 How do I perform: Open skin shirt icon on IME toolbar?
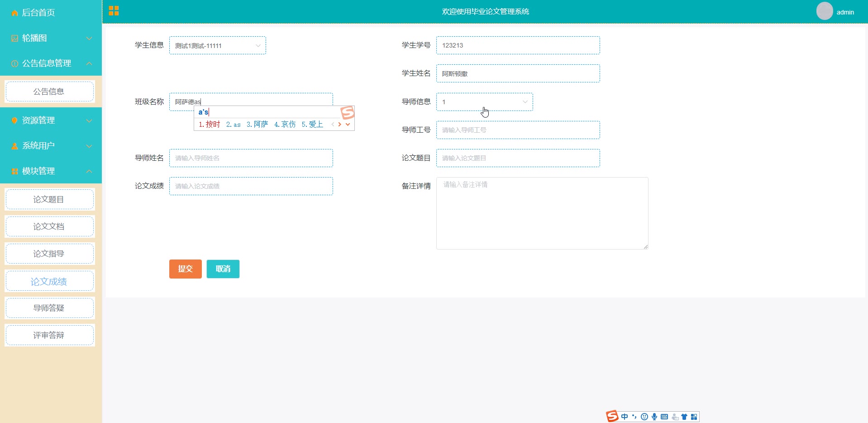pos(684,417)
